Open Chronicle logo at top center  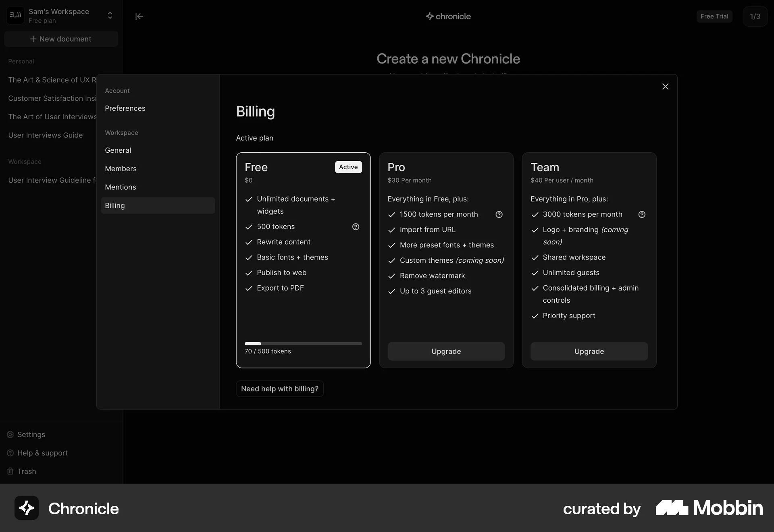448,16
